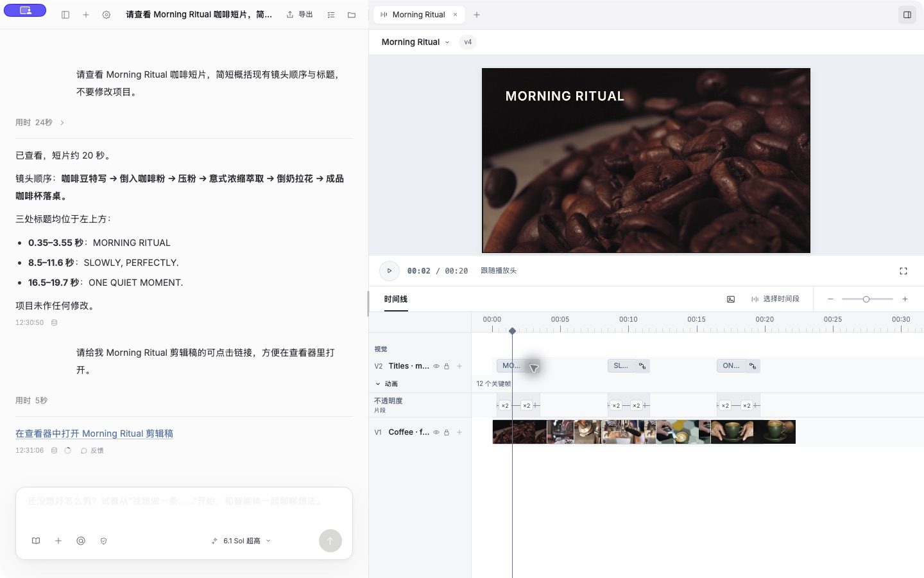This screenshot has height=578, width=924.
Task: Toggle the left sidebar panel icon
Action: (65, 15)
